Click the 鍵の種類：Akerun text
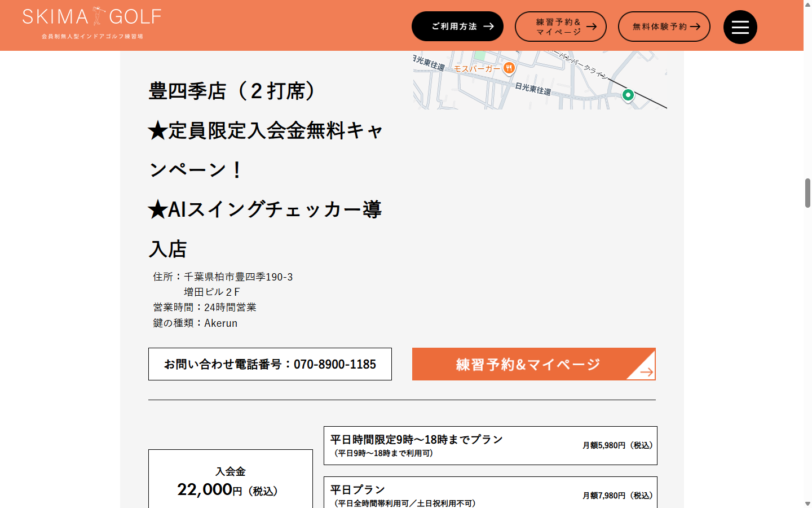The image size is (812, 508). click(195, 323)
